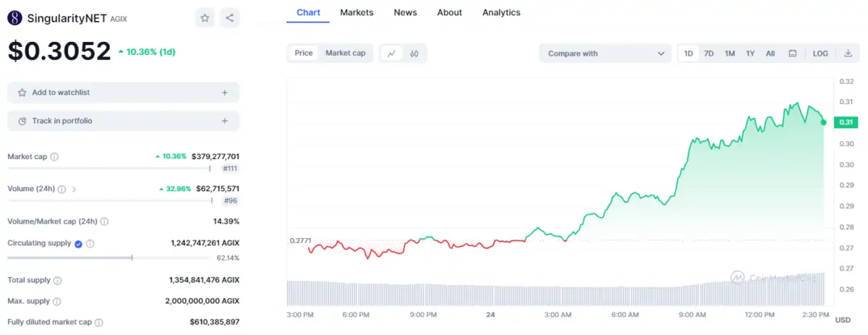The height and width of the screenshot is (335, 868).
Task: Click the 10.36% (1d) change label
Action: (147, 52)
